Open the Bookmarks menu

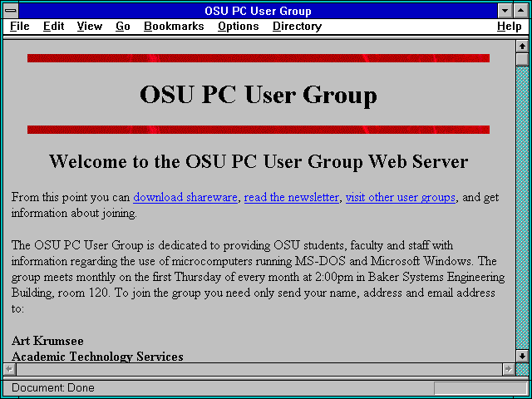[174, 26]
